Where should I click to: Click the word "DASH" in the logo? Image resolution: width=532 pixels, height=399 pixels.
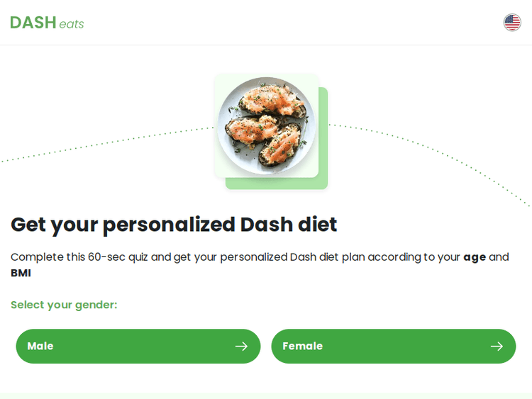coord(33,23)
